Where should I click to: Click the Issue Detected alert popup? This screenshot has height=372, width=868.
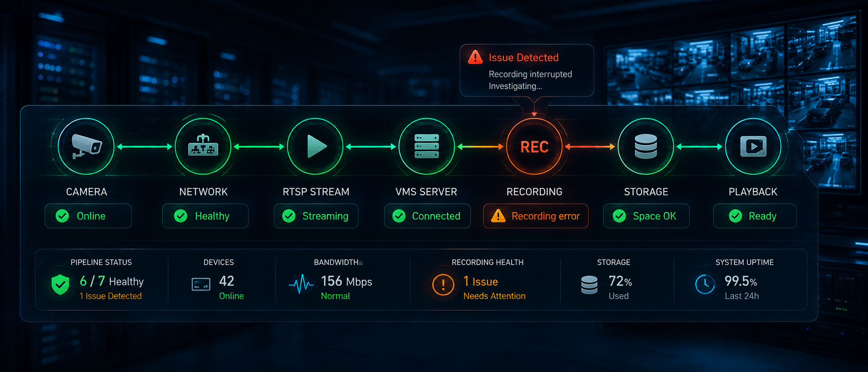[x=527, y=70]
